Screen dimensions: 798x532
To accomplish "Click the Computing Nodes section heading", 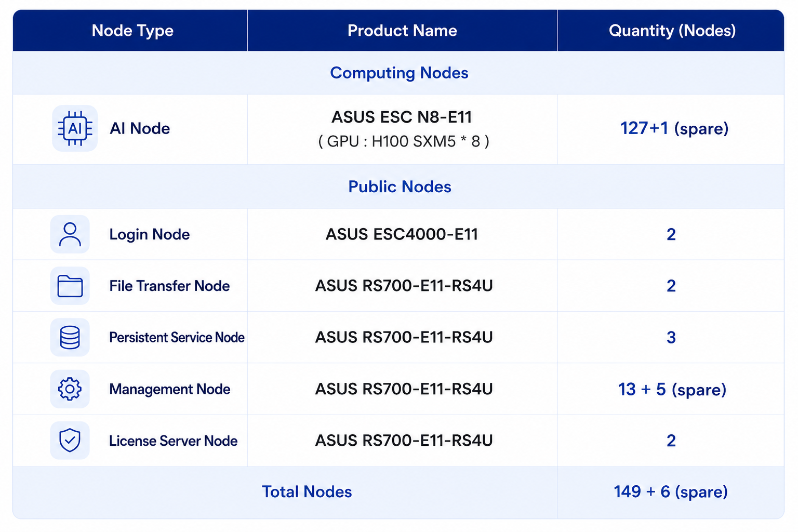I will pos(399,73).
